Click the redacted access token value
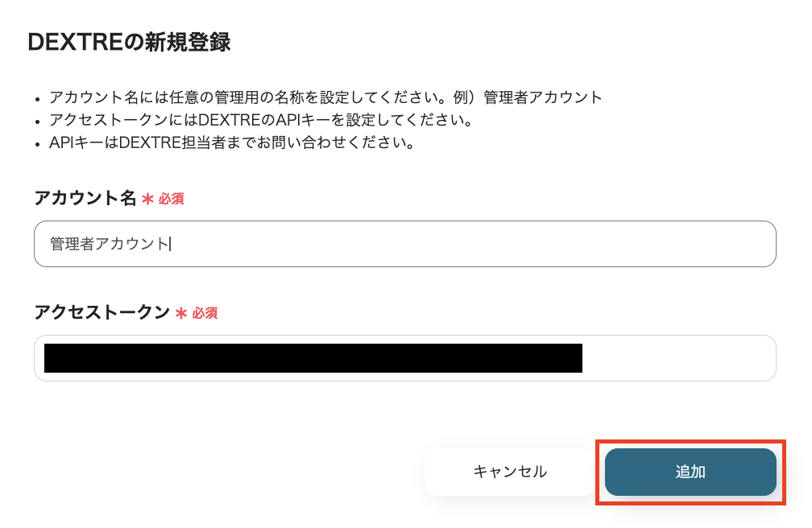 click(314, 358)
